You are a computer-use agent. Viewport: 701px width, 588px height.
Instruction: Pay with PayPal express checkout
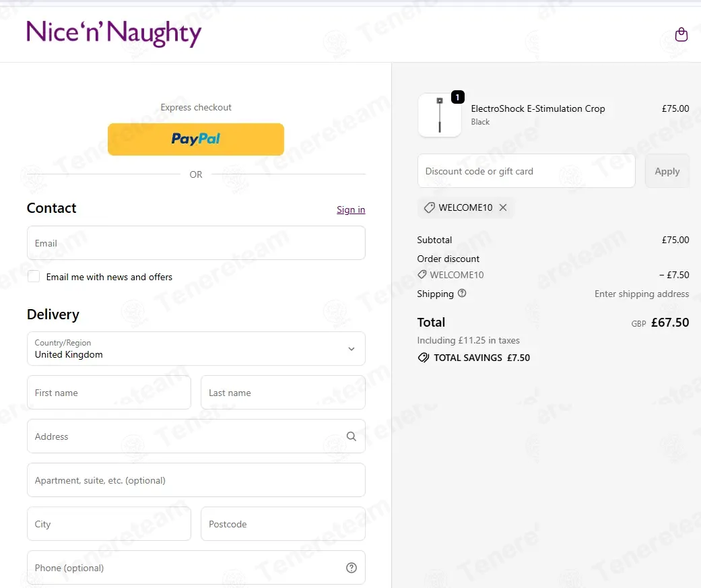[196, 139]
